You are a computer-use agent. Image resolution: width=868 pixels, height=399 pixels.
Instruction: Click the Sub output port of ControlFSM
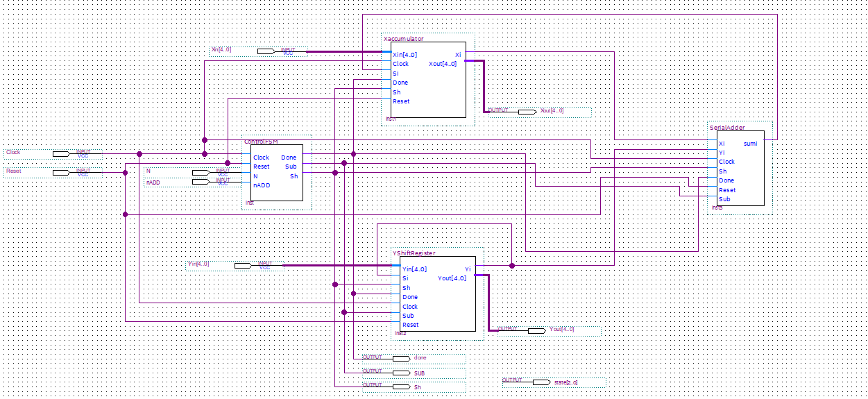coord(291,167)
